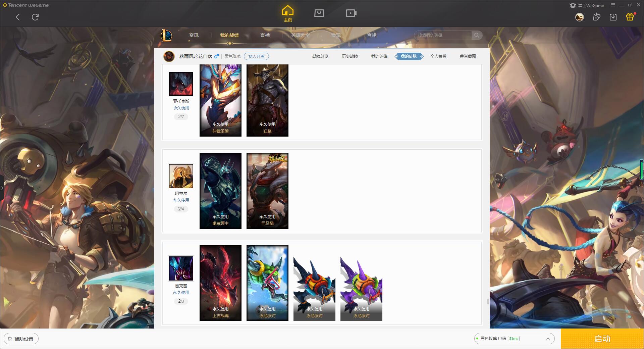Select the 我的皮肤 tab
Image resolution: width=644 pixels, height=349 pixels.
pyautogui.click(x=409, y=56)
